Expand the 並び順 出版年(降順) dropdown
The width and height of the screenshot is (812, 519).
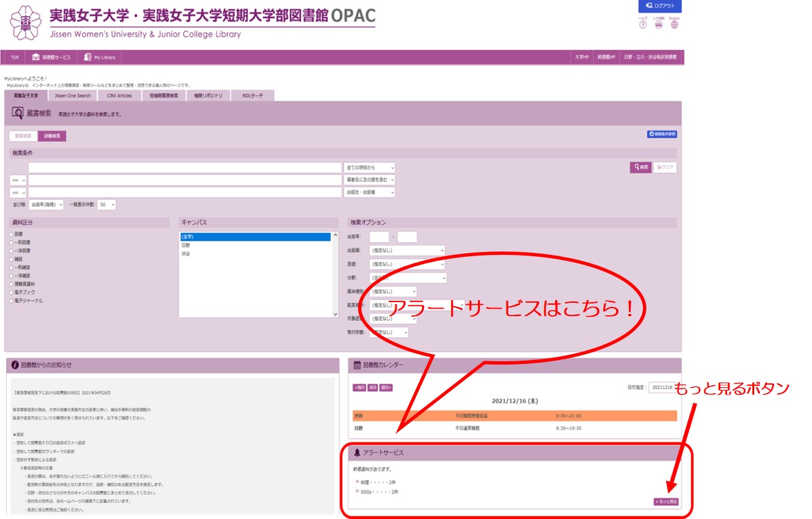[x=47, y=205]
